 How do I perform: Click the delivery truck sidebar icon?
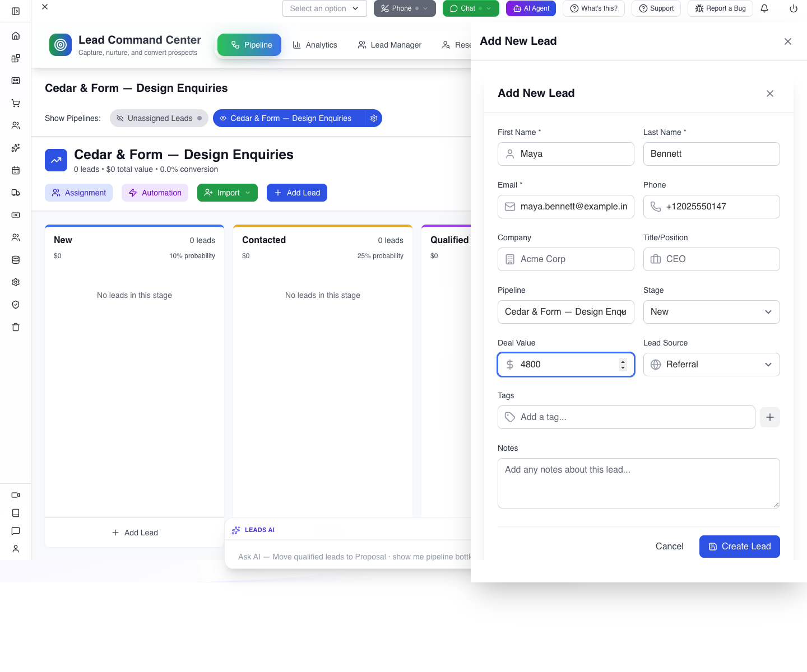pyautogui.click(x=16, y=193)
